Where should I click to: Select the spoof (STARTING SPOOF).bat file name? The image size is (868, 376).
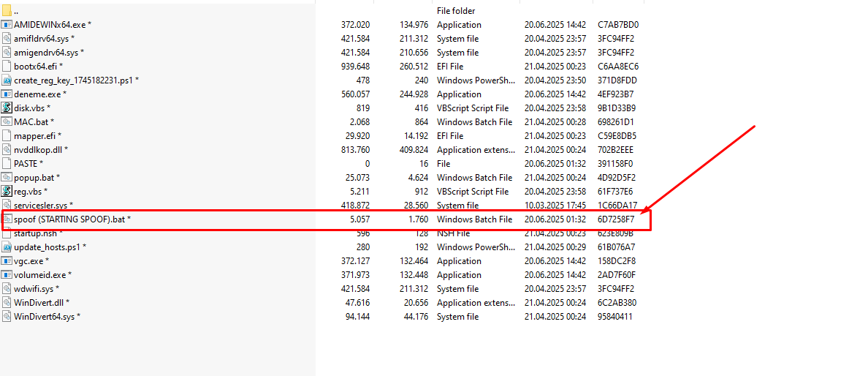click(x=72, y=219)
